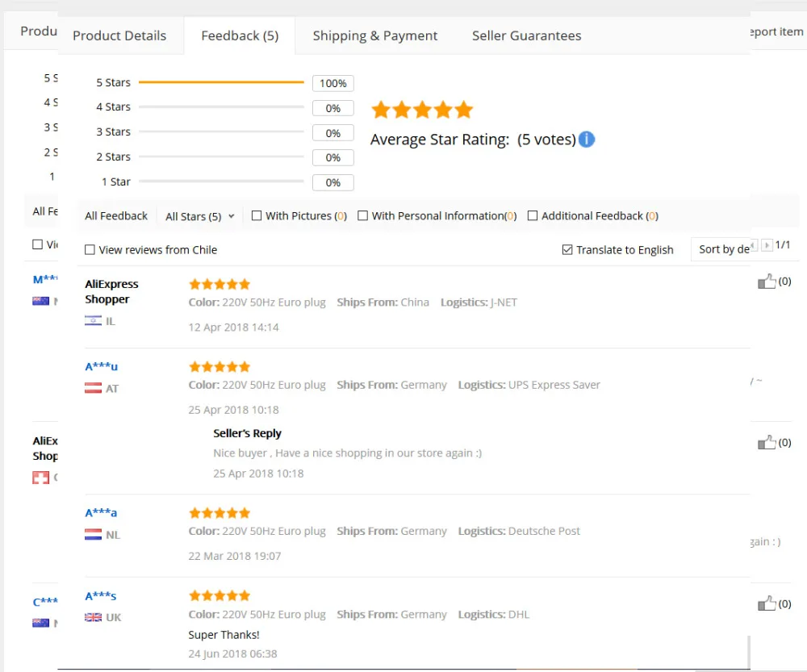Viewport: 807px width, 672px height.
Task: Click the large five-star average rating
Action: coord(422,110)
